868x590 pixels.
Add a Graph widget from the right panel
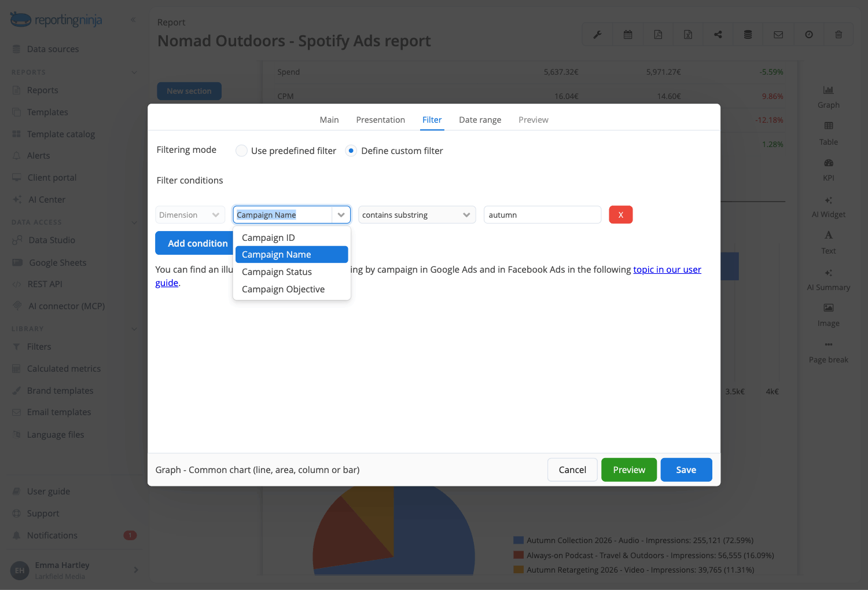click(829, 97)
